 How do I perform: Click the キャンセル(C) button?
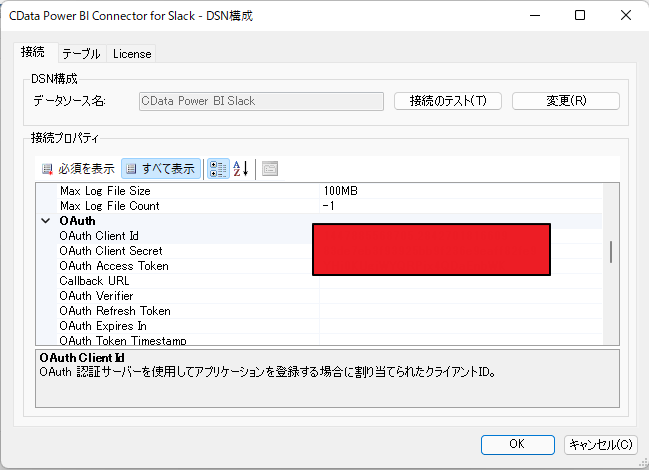(601, 444)
